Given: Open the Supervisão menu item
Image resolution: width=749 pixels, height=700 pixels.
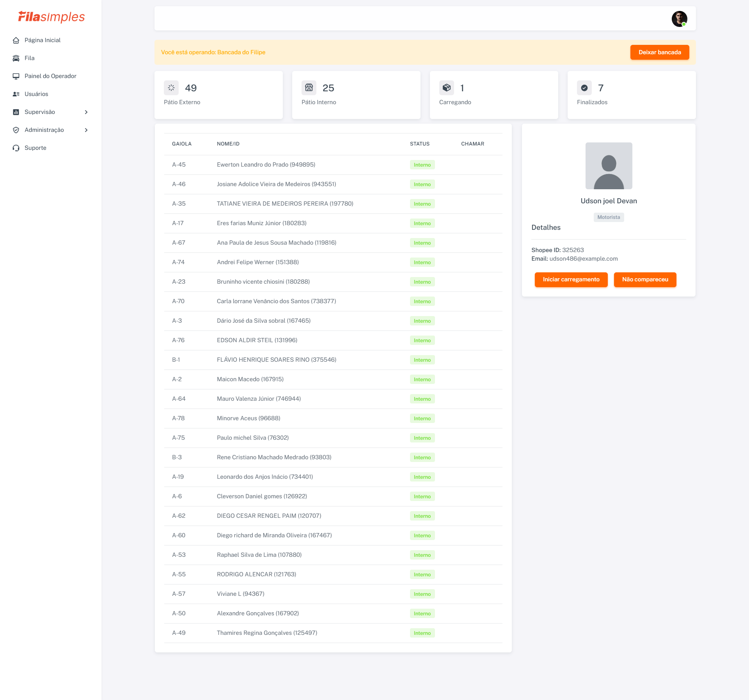Looking at the screenshot, I should [x=40, y=112].
